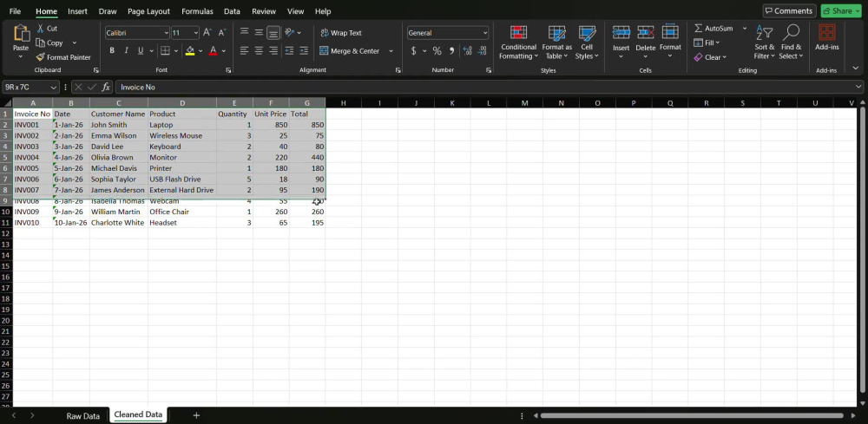
Task: Apply the Borders icon
Action: (x=165, y=51)
